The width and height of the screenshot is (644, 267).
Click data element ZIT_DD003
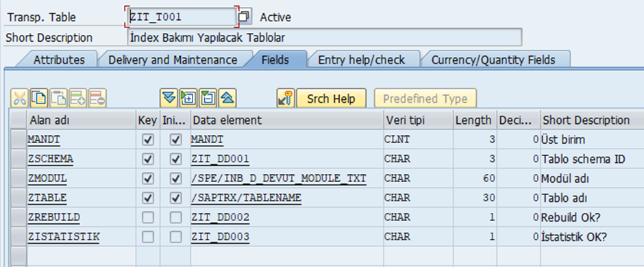[x=220, y=237]
